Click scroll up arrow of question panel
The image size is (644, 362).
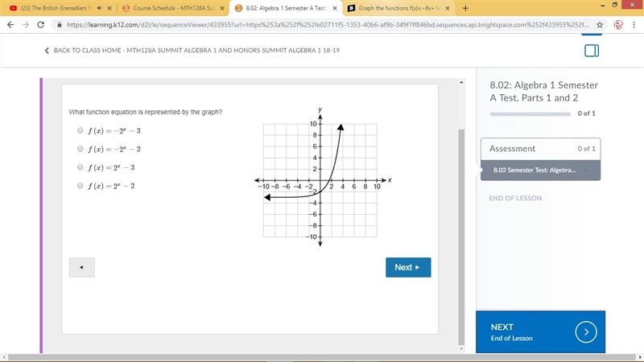(x=461, y=83)
